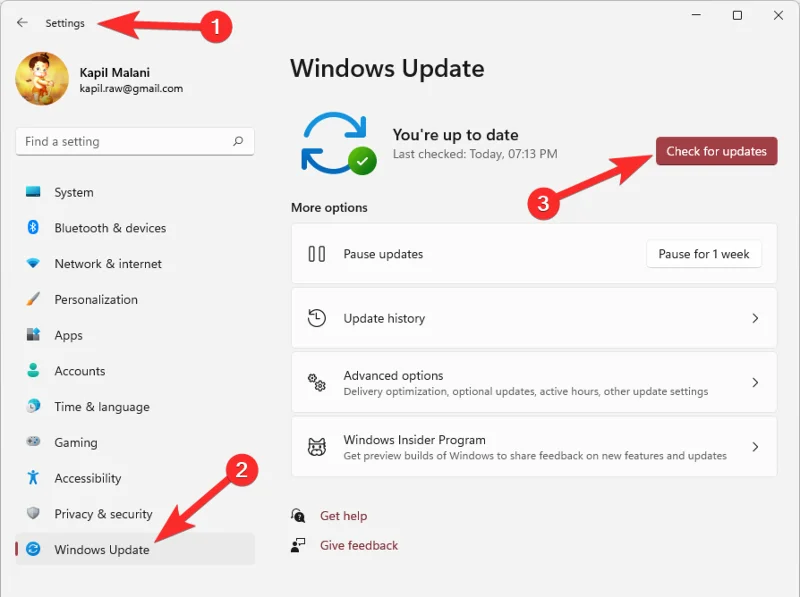Open Get help
Image resolution: width=800 pixels, height=597 pixels.
(343, 516)
